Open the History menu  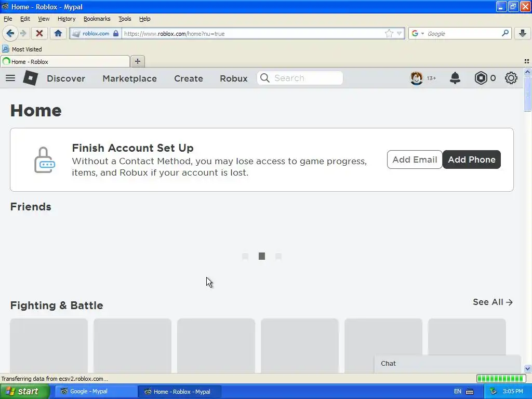click(66, 19)
